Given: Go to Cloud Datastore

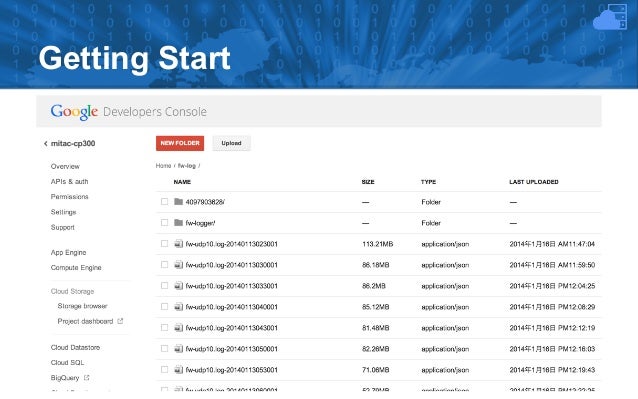Looking at the screenshot, I should coord(75,347).
